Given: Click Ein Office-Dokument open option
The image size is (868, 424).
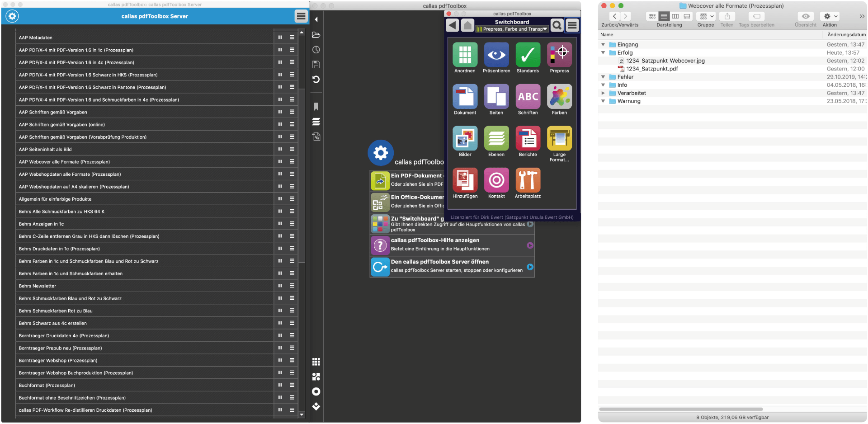Looking at the screenshot, I should click(x=407, y=202).
